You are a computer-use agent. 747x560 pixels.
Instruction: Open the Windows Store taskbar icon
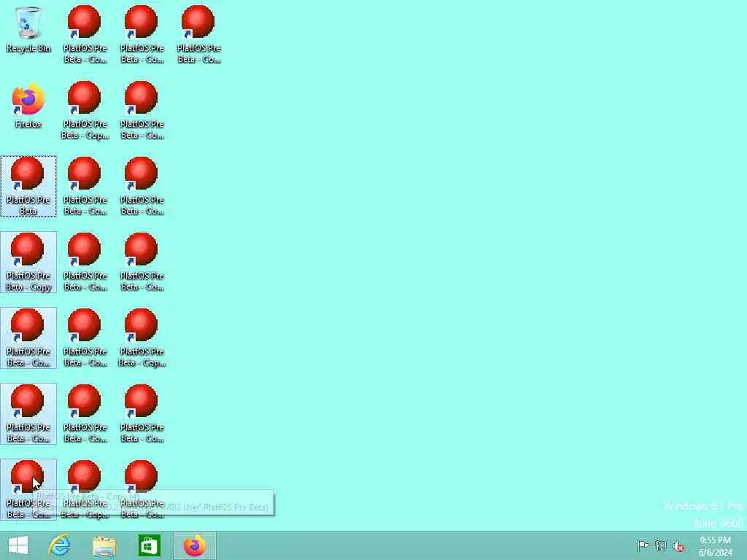click(x=149, y=545)
